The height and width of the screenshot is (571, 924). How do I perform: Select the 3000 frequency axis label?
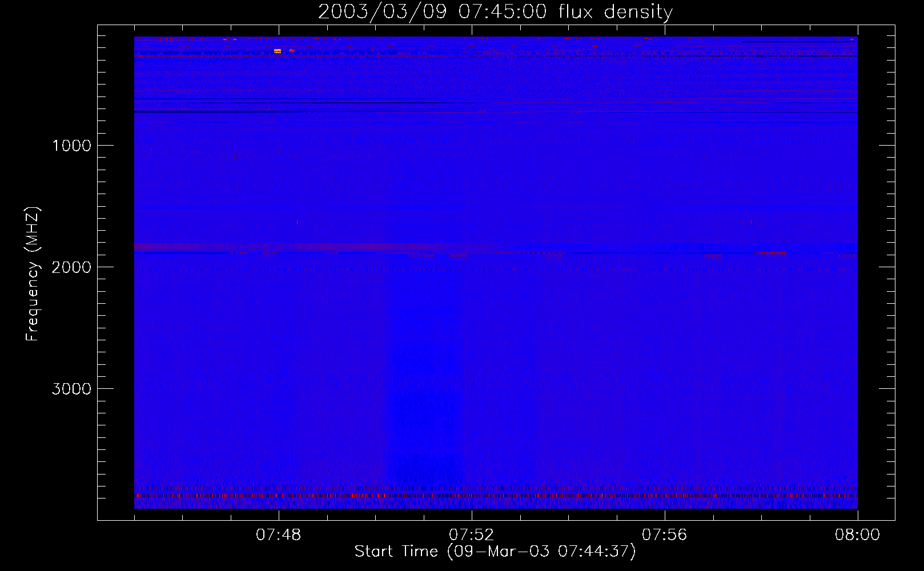(71, 389)
